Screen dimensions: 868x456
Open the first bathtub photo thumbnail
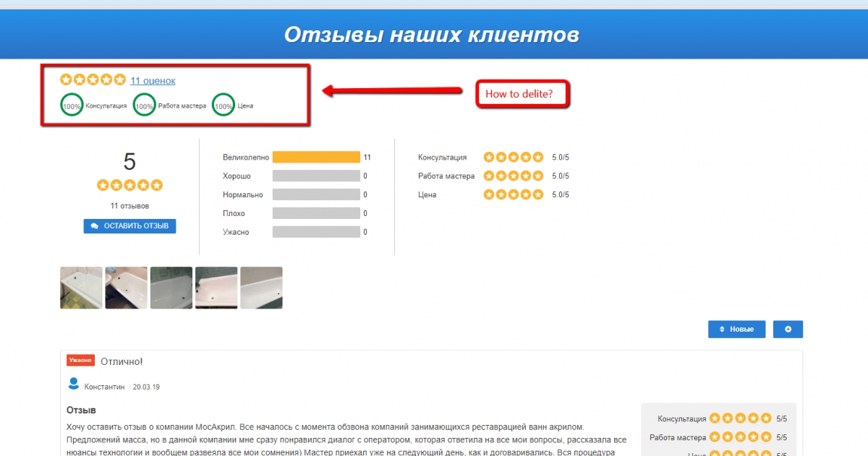point(81,288)
